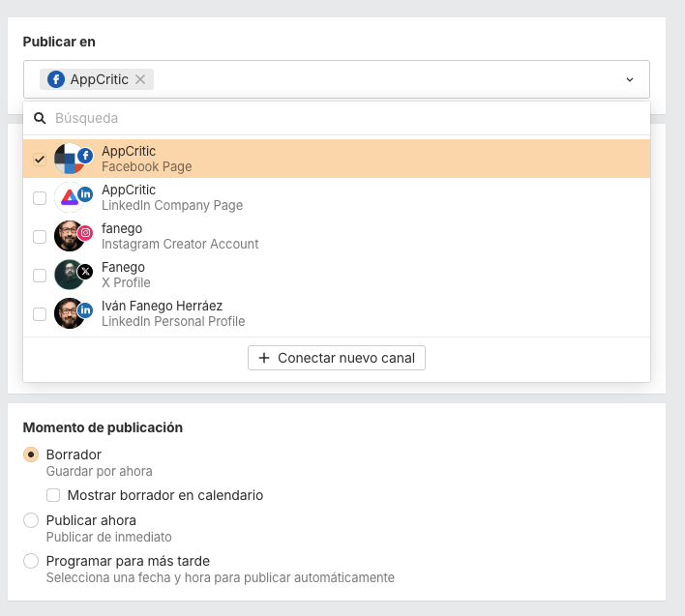Viewport: 685px width, 616px height.
Task: Click AppCritic LinkedIn Company Page avatar
Action: pos(70,197)
